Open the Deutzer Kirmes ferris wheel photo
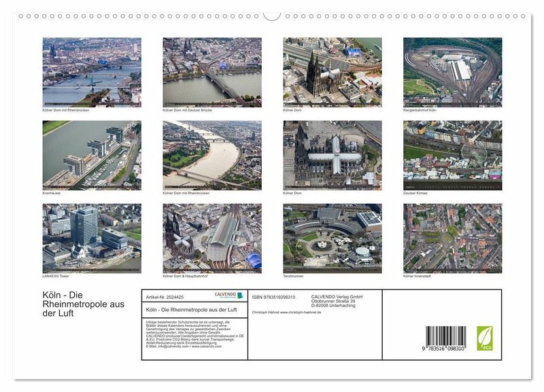The image size is (544, 392). 452,156
